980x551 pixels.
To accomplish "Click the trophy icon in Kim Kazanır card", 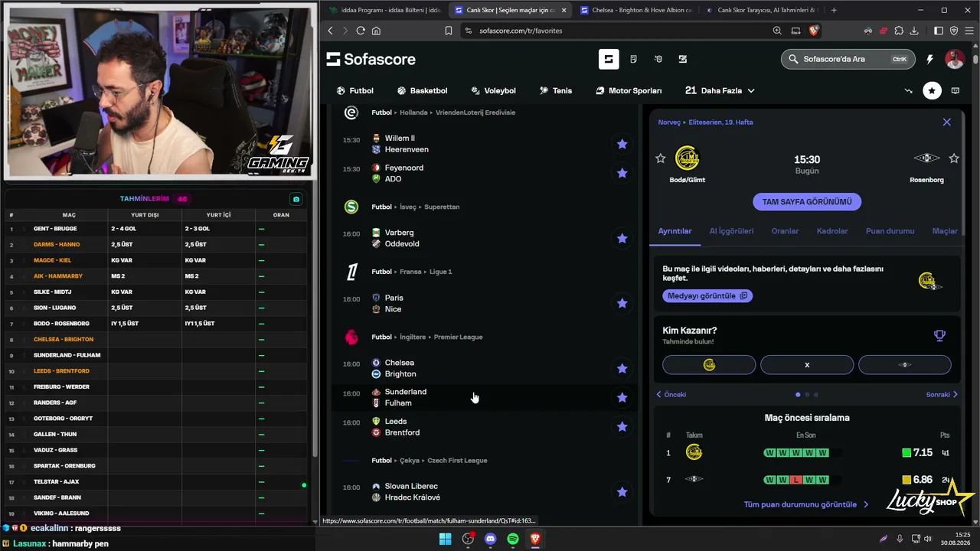I will coord(939,335).
